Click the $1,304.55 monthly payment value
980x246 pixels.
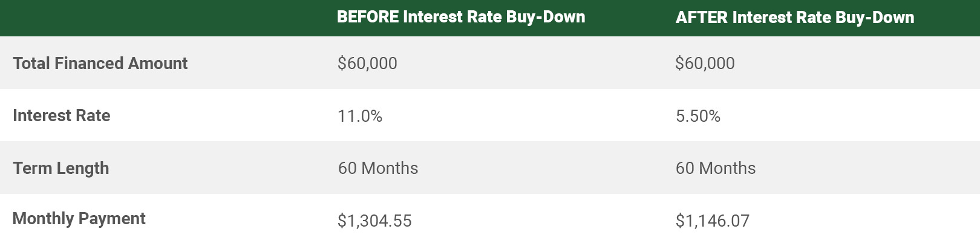[x=374, y=221]
